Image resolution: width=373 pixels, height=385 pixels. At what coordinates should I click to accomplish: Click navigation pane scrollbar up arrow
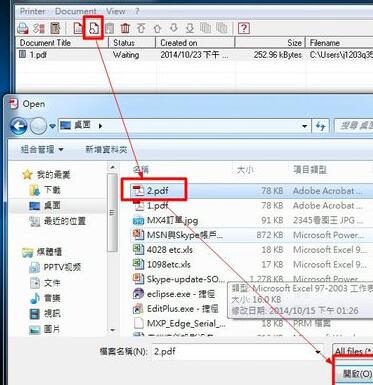point(113,167)
